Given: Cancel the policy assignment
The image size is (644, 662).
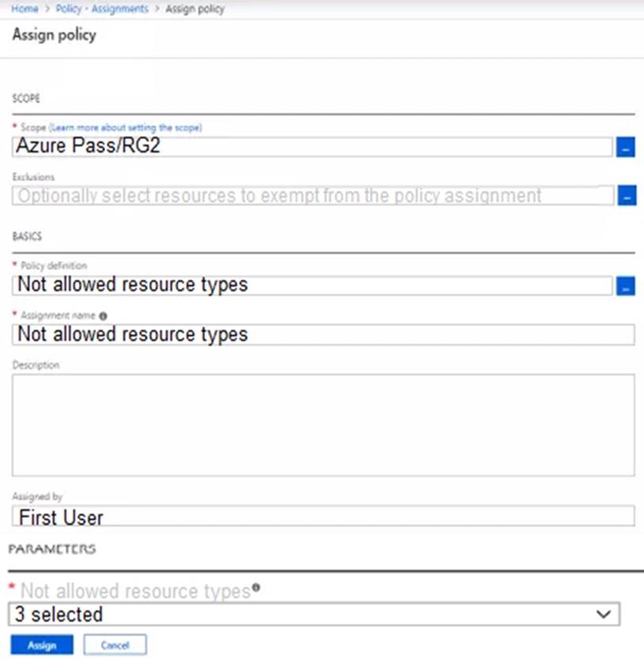Looking at the screenshot, I should coord(115,645).
